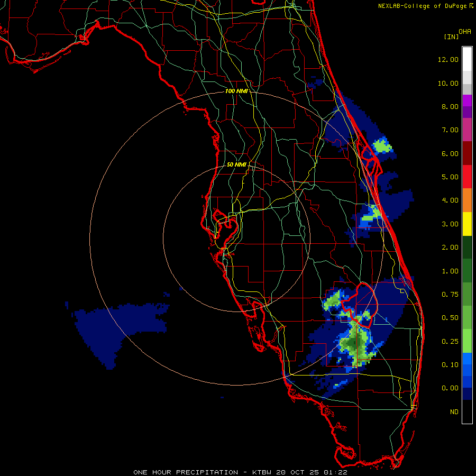This screenshot has width=476, height=476.
Task: Click the 50 NMI range ring label
Action: pyautogui.click(x=236, y=164)
